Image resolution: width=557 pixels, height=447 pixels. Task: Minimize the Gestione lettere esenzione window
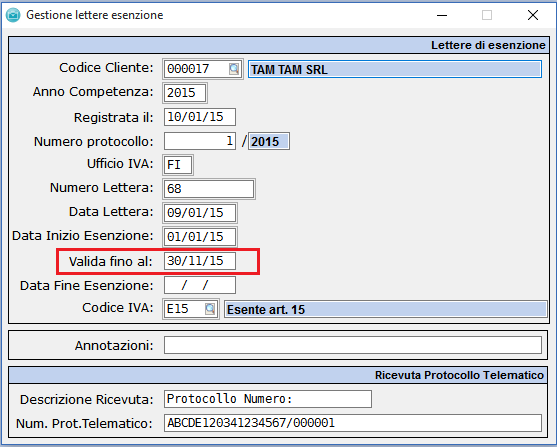[442, 15]
